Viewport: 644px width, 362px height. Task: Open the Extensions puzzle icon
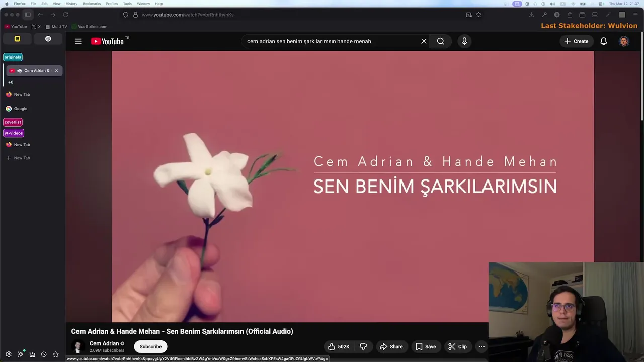570,15
